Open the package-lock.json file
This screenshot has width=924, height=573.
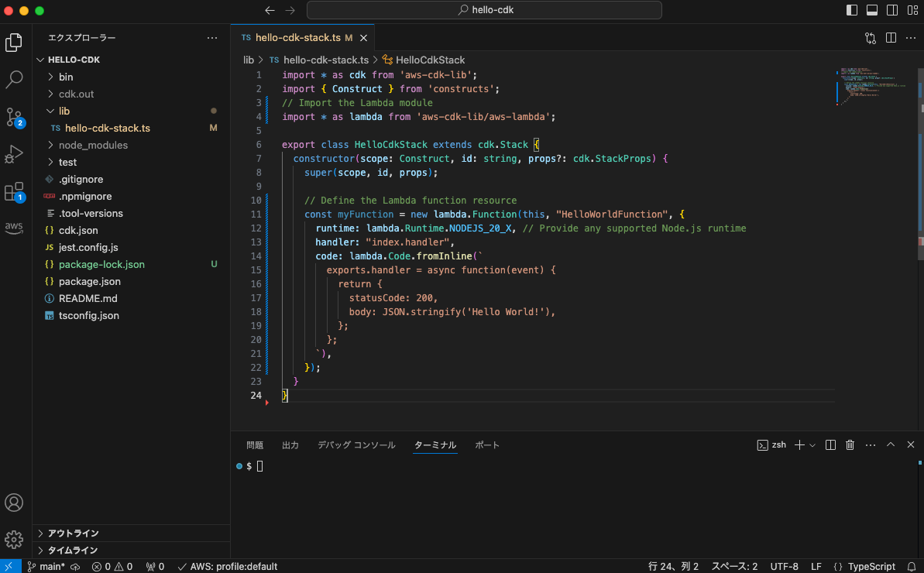131,264
